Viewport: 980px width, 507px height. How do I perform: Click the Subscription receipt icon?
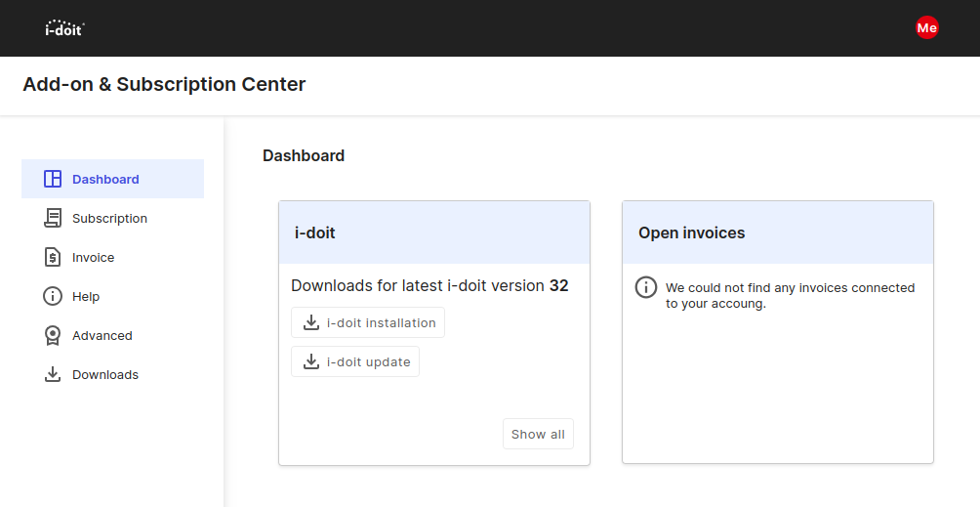click(53, 218)
